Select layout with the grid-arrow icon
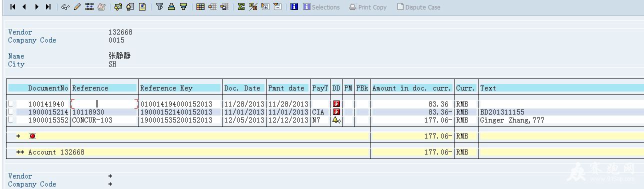The image size is (644, 189). pyautogui.click(x=212, y=6)
